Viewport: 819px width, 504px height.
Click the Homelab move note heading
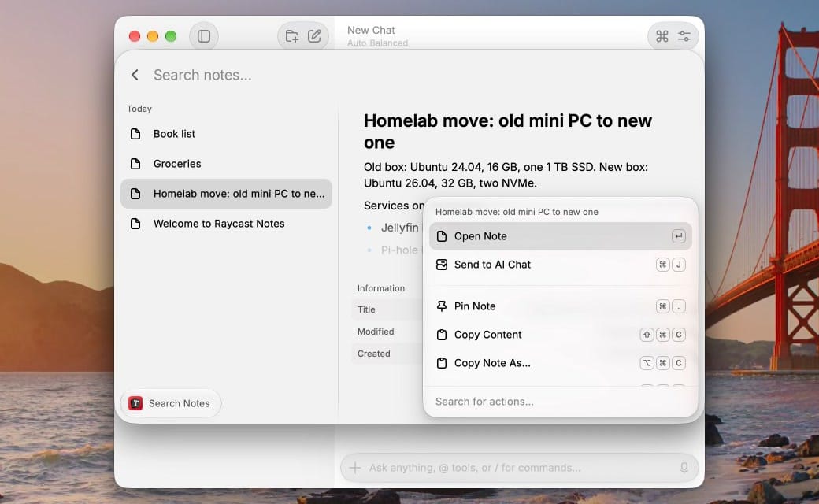[508, 132]
